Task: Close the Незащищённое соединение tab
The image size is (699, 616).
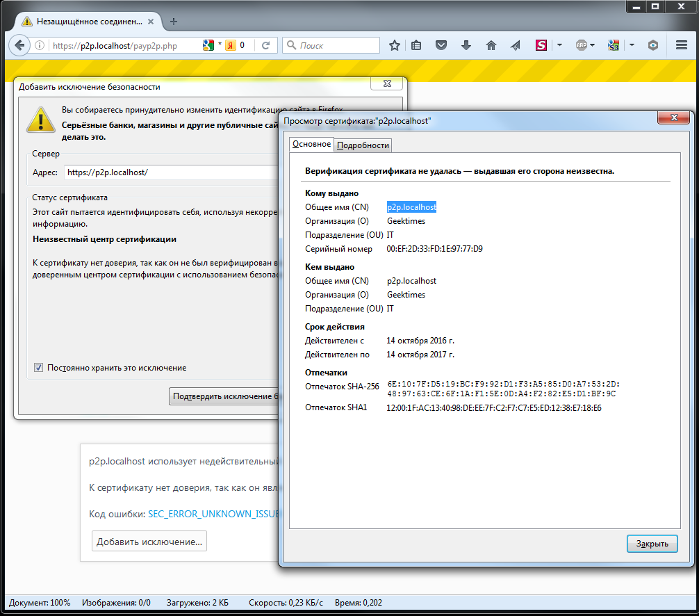Action: pyautogui.click(x=151, y=22)
